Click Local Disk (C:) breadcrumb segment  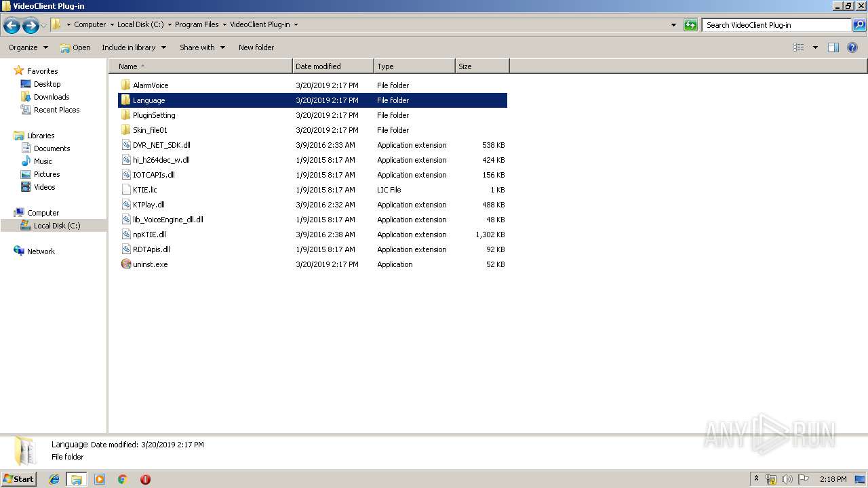point(140,24)
